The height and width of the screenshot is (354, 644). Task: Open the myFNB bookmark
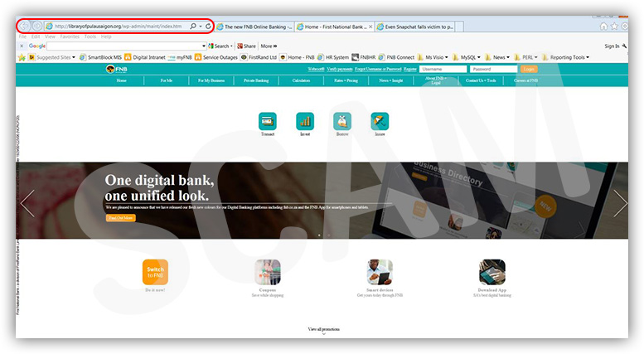click(180, 57)
